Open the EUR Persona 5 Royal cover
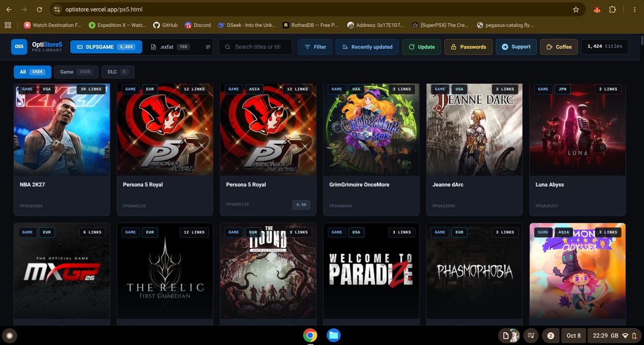The width and height of the screenshot is (644, 345). pyautogui.click(x=165, y=129)
